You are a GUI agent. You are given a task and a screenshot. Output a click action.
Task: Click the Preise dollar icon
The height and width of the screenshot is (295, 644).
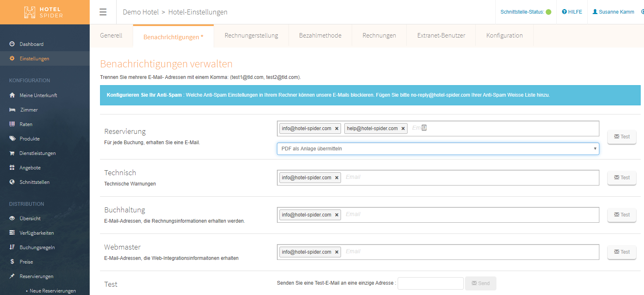click(x=12, y=262)
